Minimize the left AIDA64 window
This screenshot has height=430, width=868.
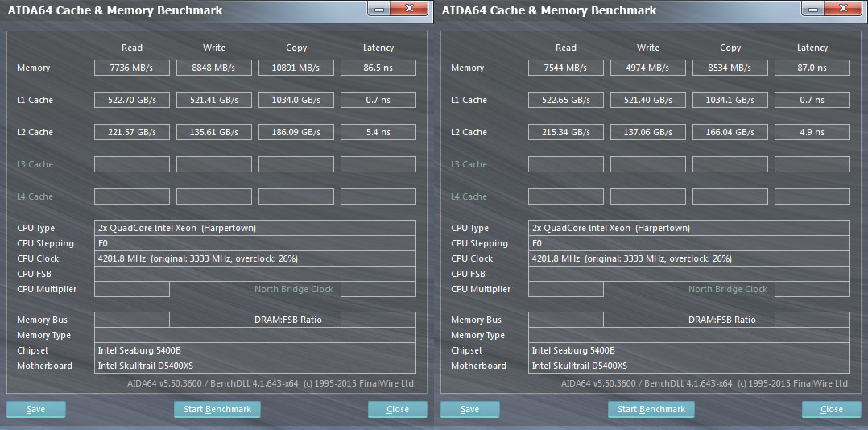[378, 8]
